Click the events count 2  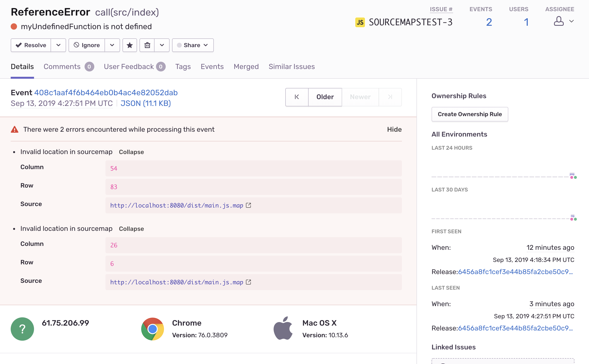[x=489, y=22]
